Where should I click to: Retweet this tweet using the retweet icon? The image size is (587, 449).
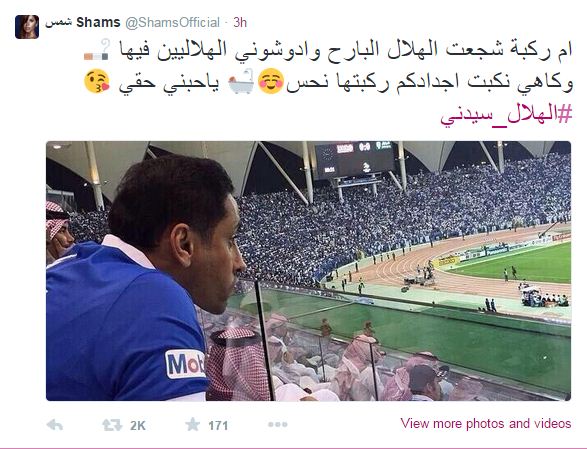(112, 425)
